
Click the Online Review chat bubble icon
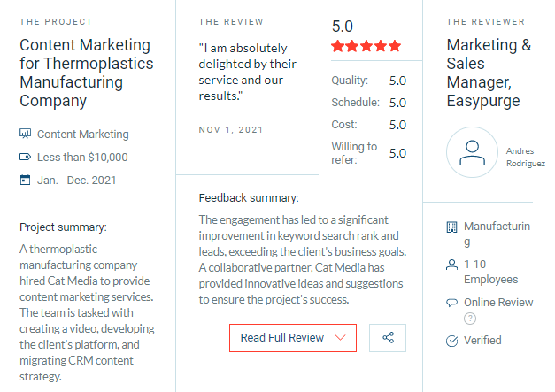tap(452, 303)
